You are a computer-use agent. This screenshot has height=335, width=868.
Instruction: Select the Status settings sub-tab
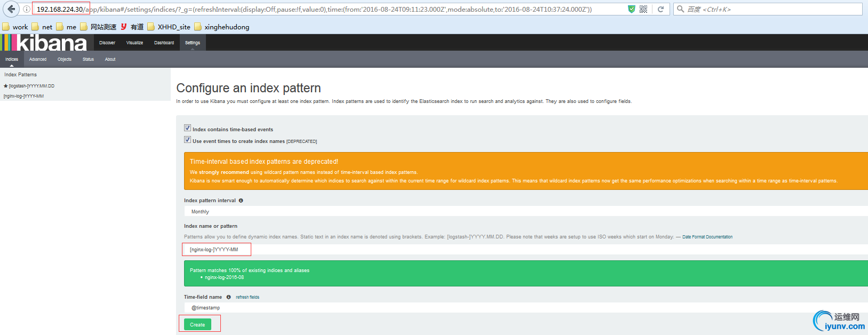[88, 59]
